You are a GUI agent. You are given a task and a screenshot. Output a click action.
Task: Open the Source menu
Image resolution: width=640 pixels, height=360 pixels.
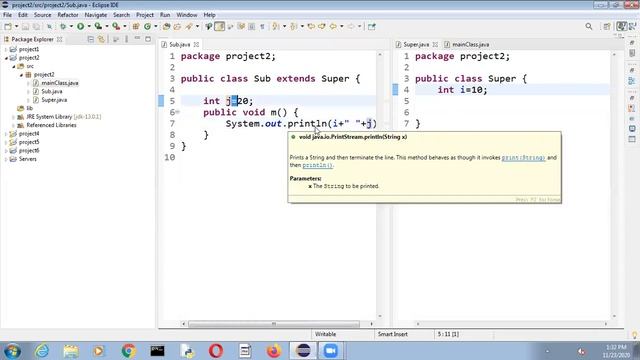coord(42,15)
